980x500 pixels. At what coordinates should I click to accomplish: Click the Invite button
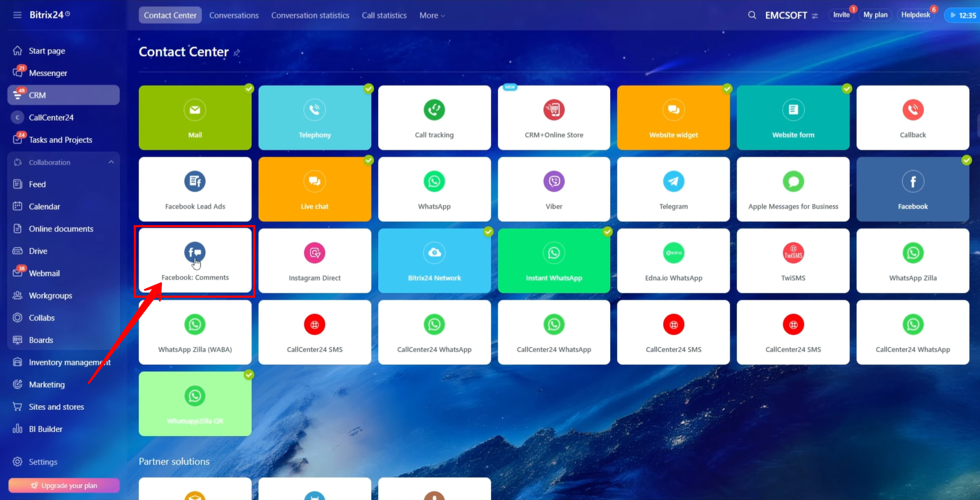click(841, 15)
